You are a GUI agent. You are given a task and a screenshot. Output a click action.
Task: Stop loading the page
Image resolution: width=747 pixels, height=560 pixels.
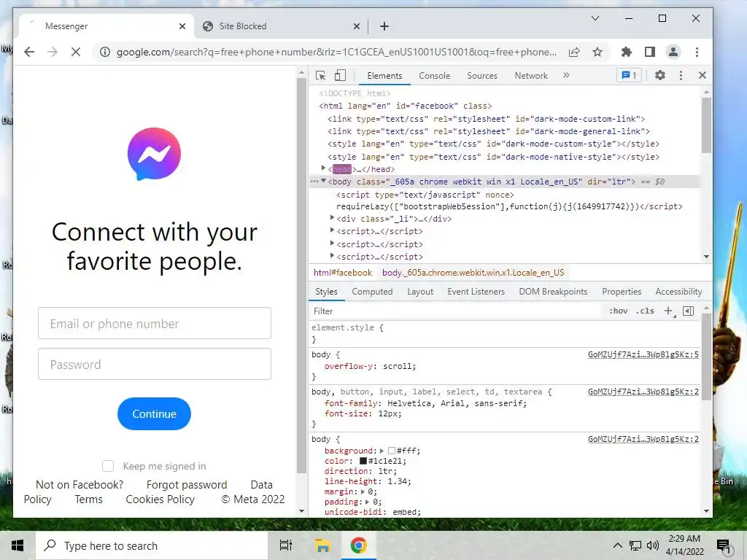click(x=76, y=52)
